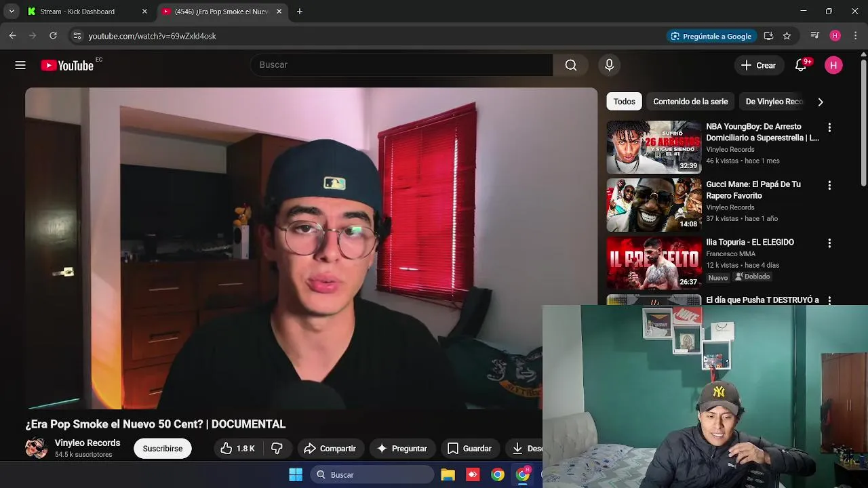
Task: Select the Pop Smoke YouTube tab
Action: [221, 12]
